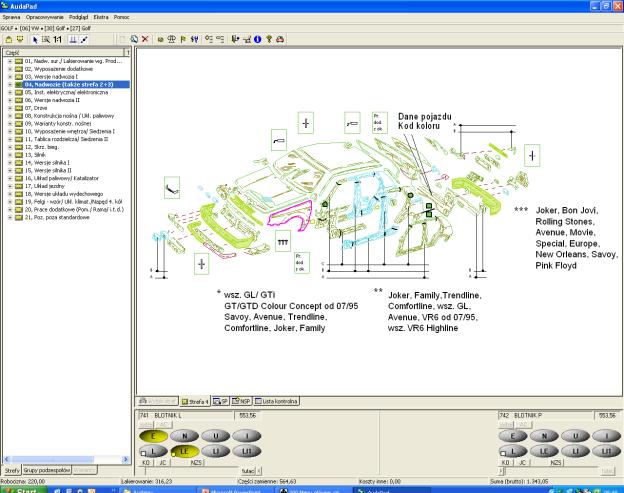
Task: Reset view with the 1:1 button
Action: (x=58, y=39)
